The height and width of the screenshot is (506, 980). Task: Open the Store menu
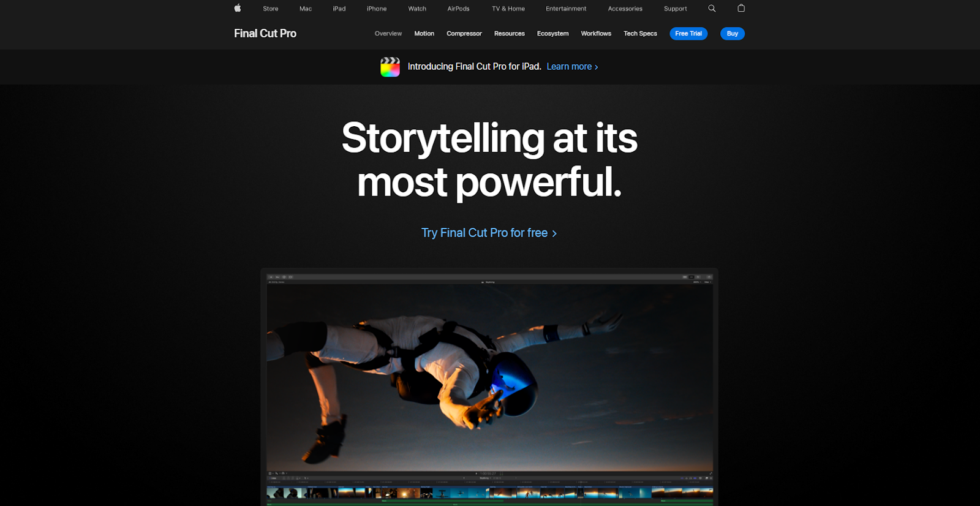tap(271, 9)
